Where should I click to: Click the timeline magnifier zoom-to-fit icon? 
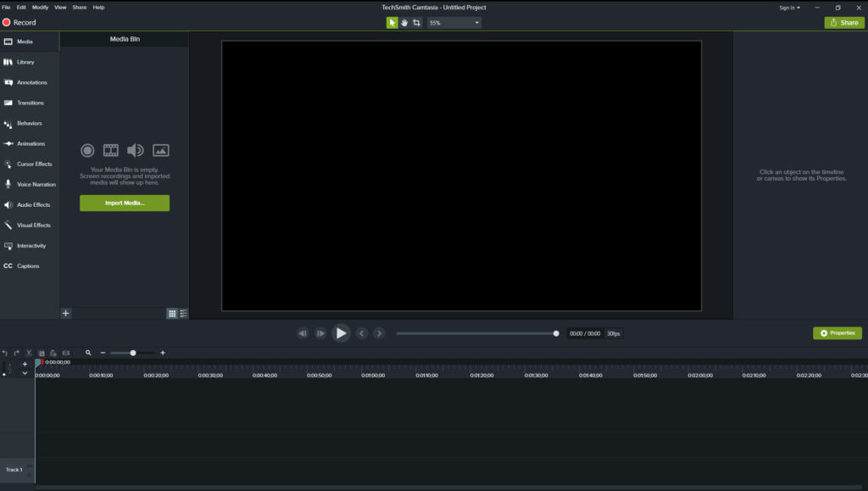pos(88,353)
